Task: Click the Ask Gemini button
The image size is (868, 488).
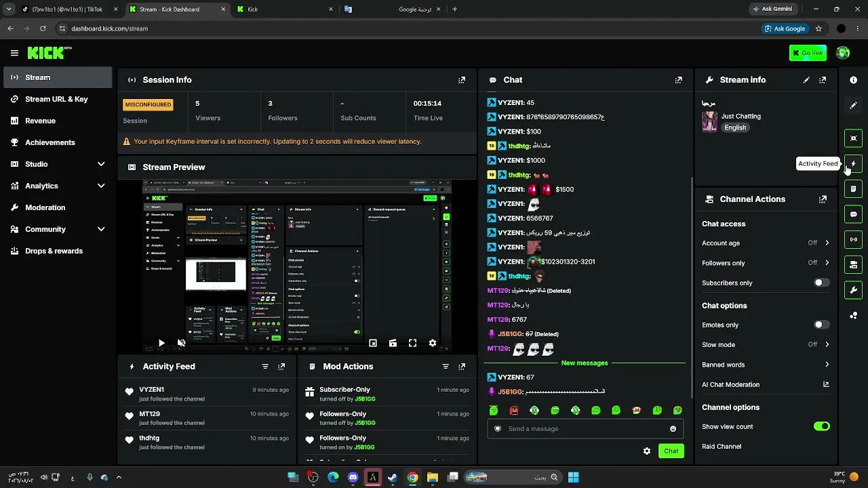Action: click(x=772, y=9)
